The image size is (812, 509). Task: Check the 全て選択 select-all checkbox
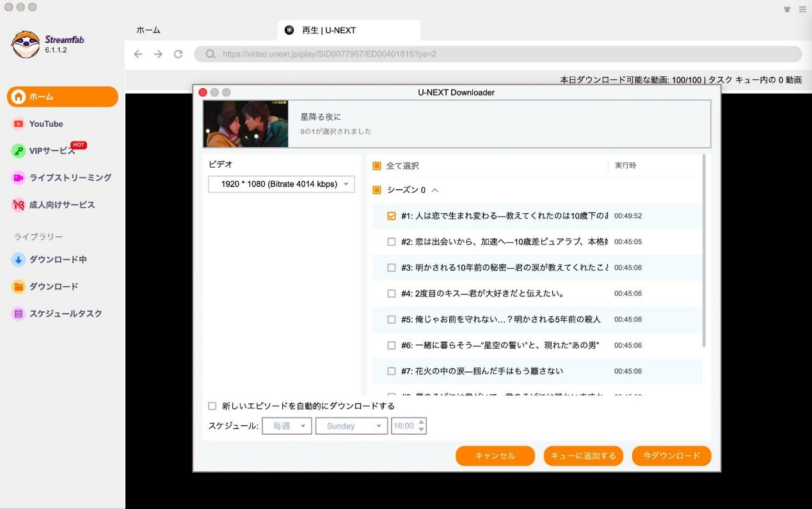(376, 165)
